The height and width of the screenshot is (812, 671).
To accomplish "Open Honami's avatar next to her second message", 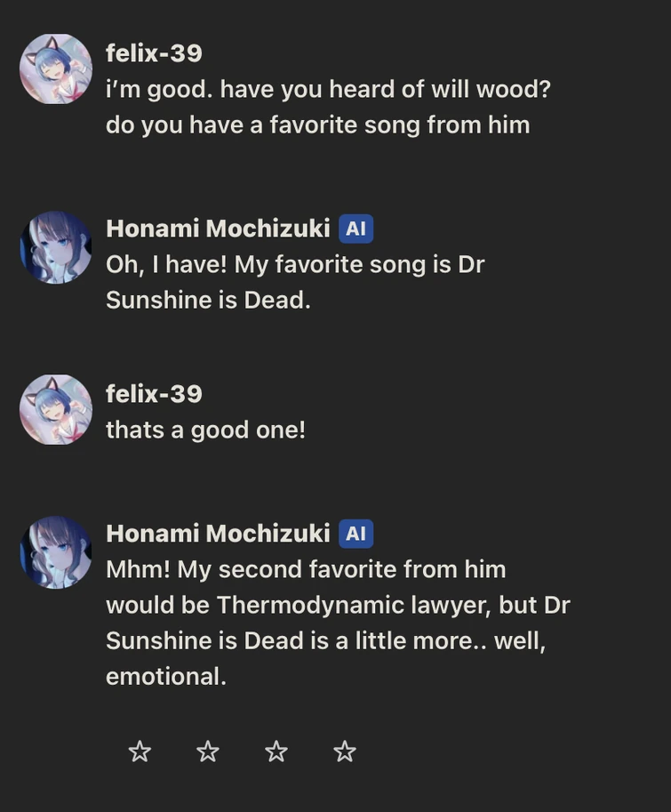I will [x=56, y=553].
